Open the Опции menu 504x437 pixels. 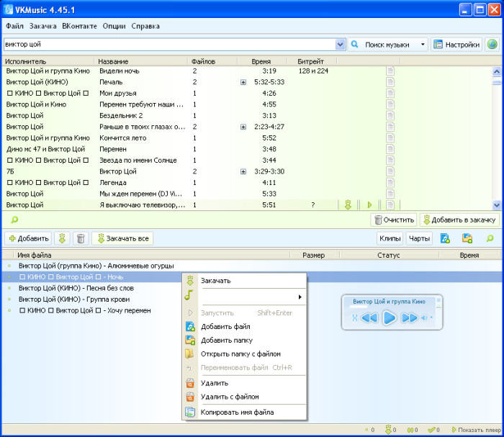[114, 26]
